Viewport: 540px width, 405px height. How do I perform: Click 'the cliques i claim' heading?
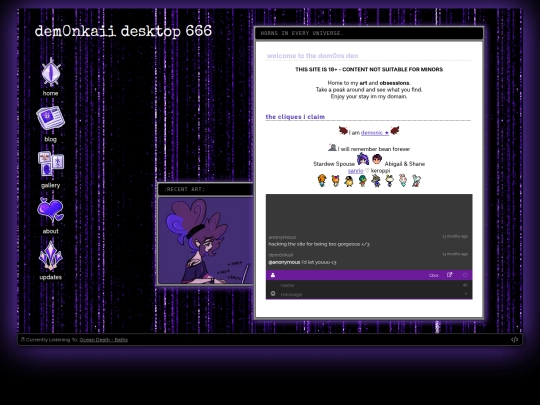[x=295, y=117]
